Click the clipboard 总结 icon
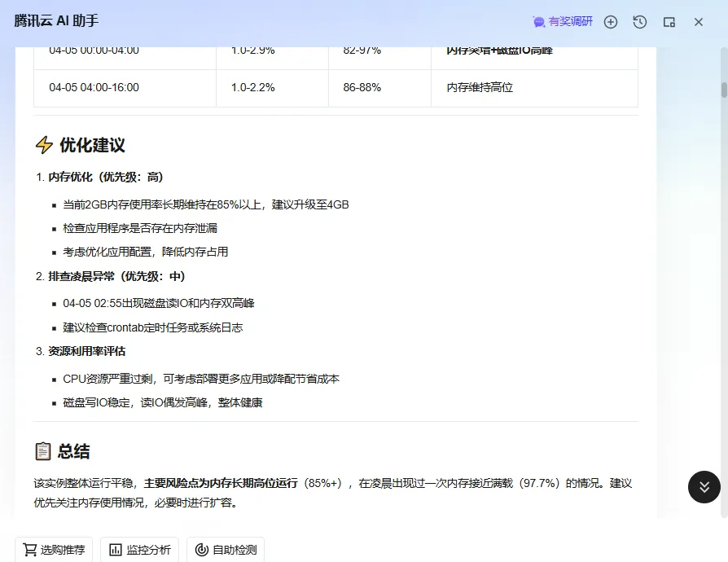This screenshot has height=562, width=728. pos(42,451)
